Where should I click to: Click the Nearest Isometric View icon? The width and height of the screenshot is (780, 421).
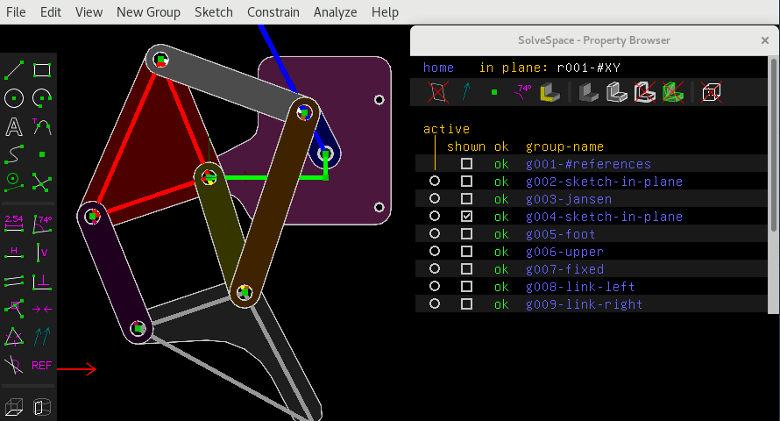coord(14,407)
